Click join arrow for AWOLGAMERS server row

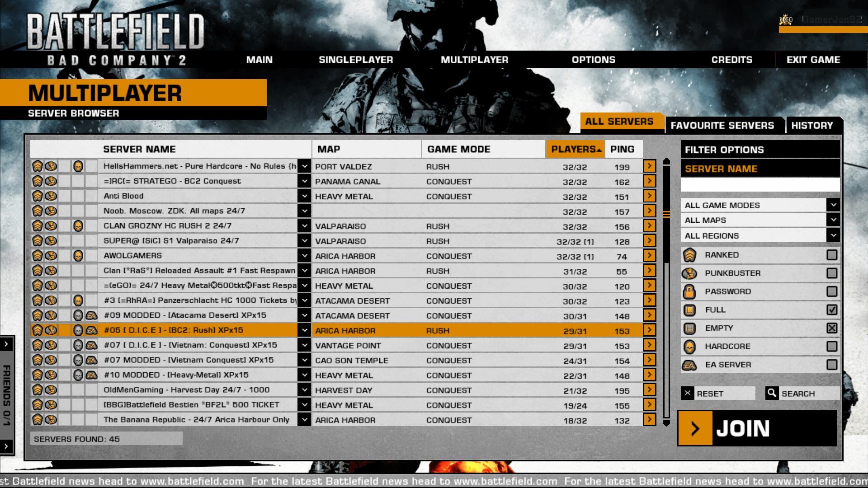[650, 256]
